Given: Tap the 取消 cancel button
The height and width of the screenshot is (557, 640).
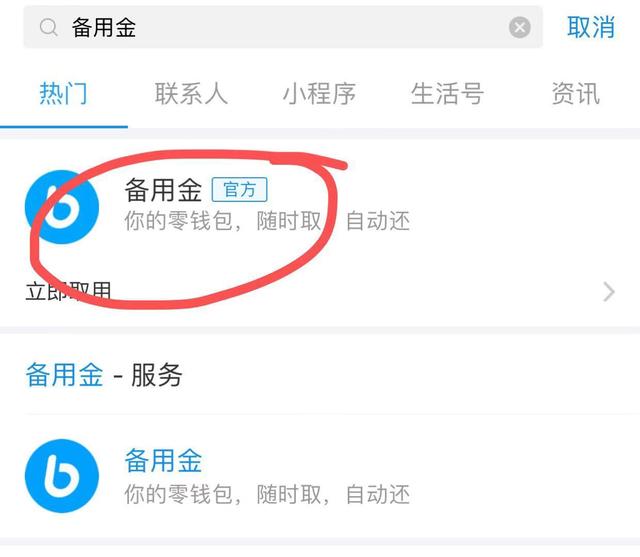Looking at the screenshot, I should point(591,27).
